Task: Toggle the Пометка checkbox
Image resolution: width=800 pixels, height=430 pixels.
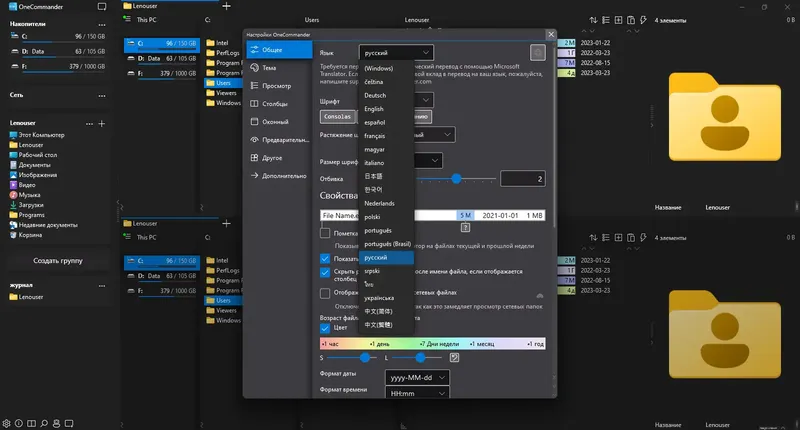Action: [325, 233]
